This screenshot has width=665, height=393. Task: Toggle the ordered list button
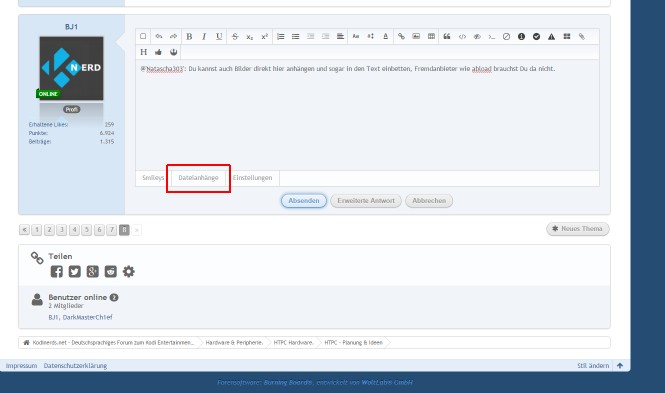tap(280, 36)
